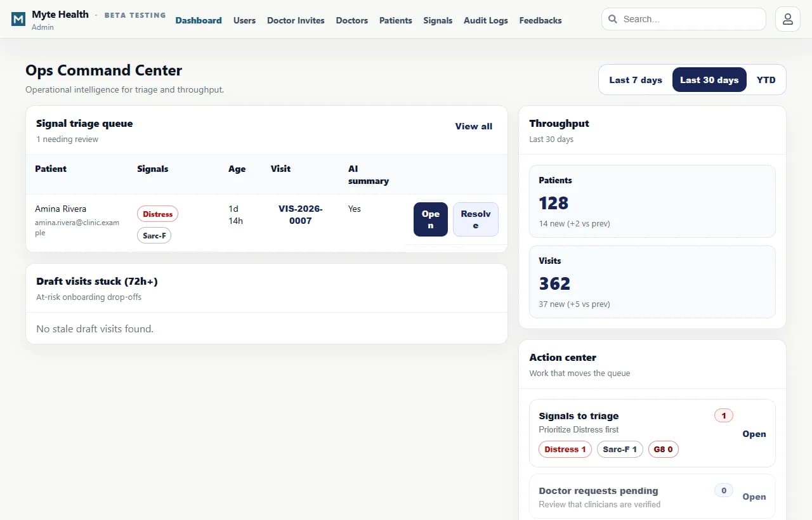Click the AI summary Yes value
The image size is (812, 520).
click(x=355, y=209)
